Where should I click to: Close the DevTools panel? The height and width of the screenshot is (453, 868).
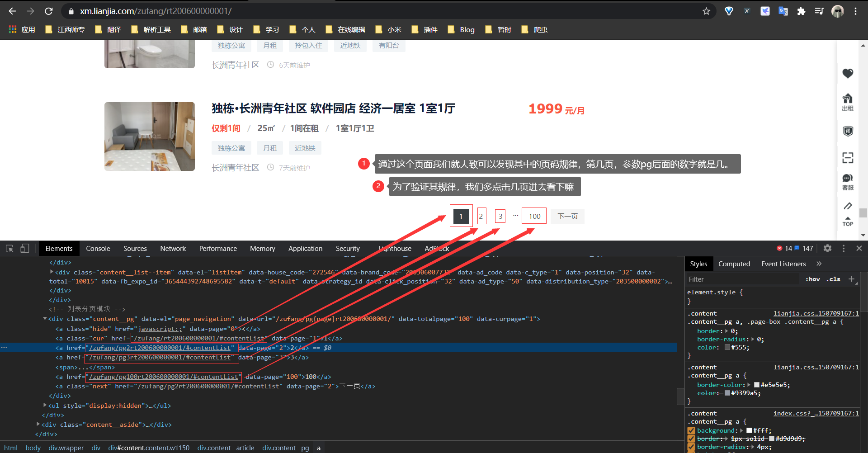pos(859,248)
